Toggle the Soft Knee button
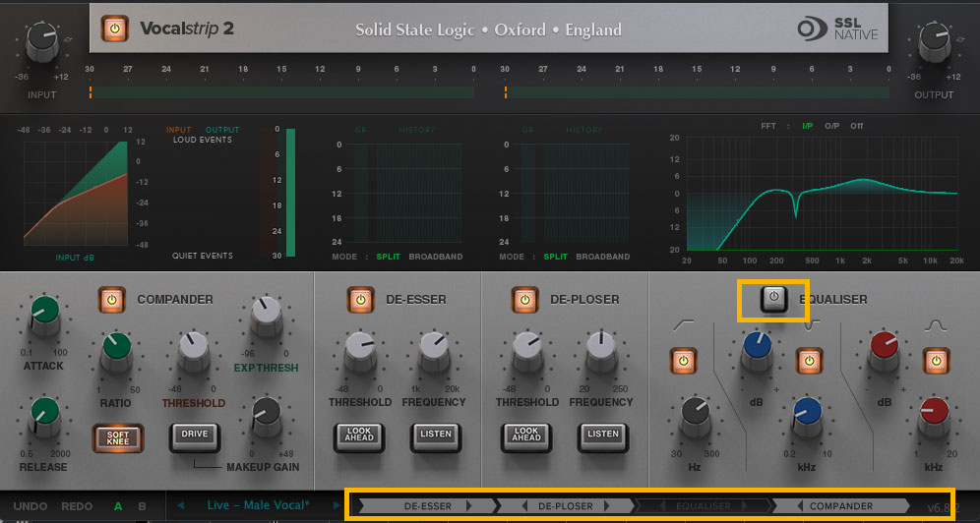Screen dimensions: 980x523 [x=118, y=437]
